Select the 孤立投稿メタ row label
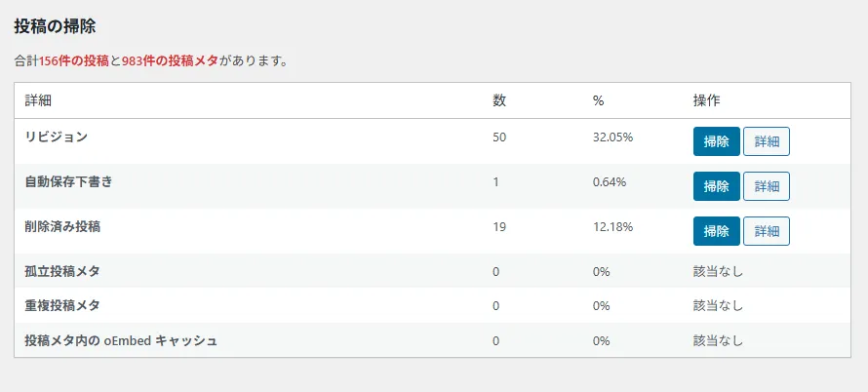This screenshot has height=392, width=868. pos(62,270)
